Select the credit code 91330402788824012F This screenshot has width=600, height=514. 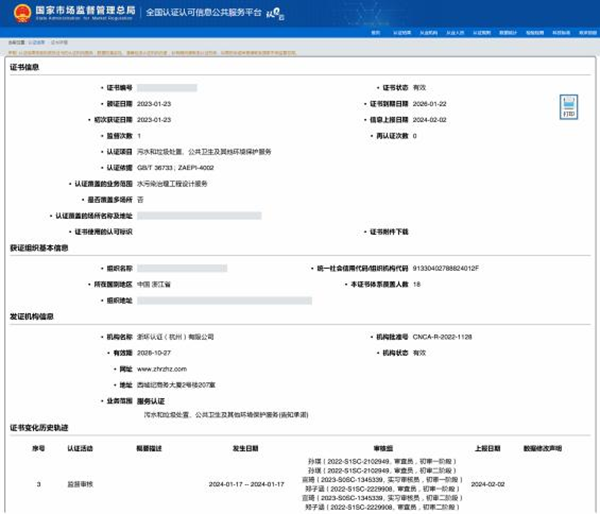point(447,268)
